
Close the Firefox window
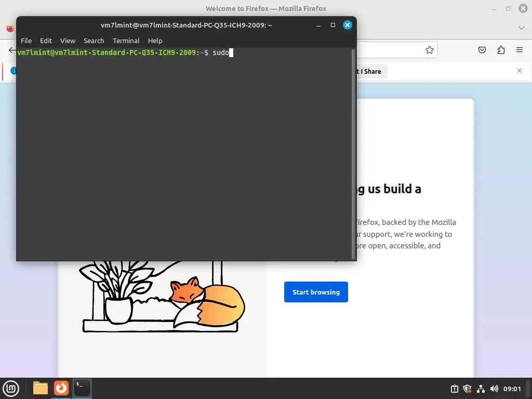(x=523, y=8)
